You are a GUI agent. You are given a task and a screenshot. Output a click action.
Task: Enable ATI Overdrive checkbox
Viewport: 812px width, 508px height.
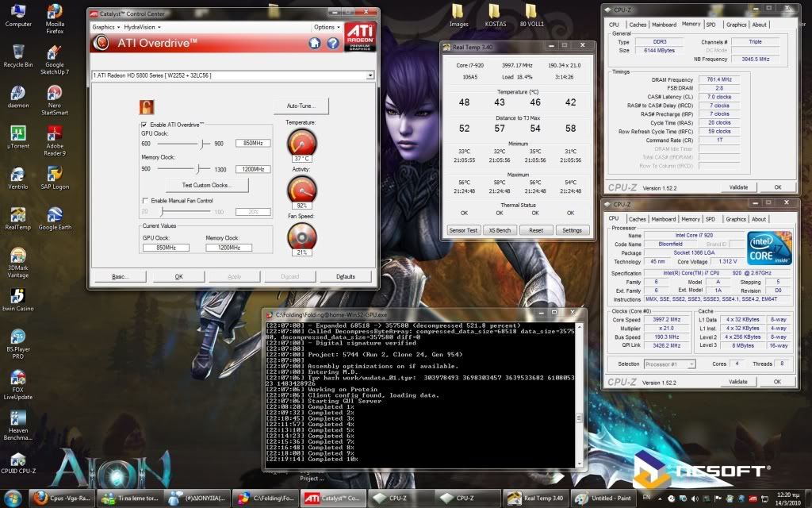tap(146, 125)
